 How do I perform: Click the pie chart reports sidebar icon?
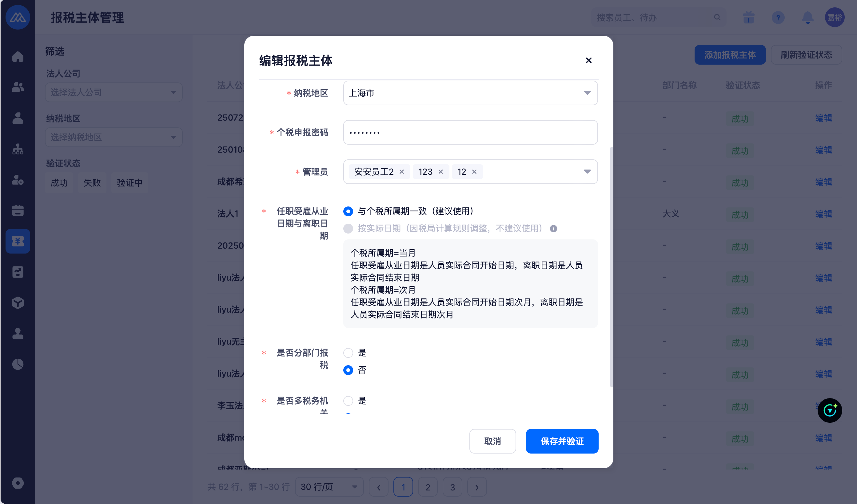point(18,364)
